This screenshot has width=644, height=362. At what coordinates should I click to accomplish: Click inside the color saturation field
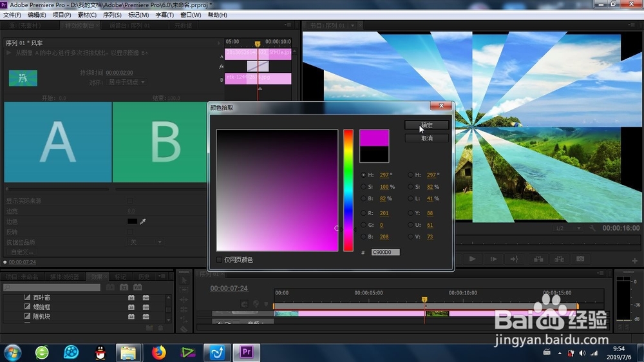coord(277,190)
